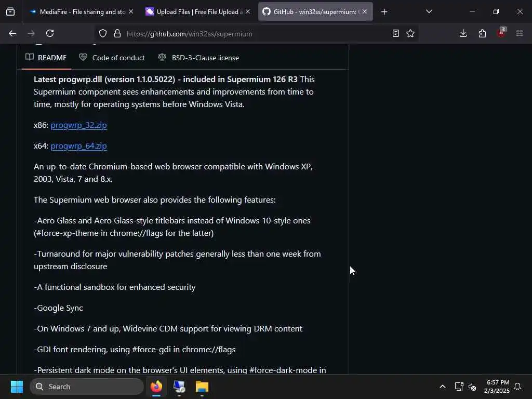Switch to the Upload Files tab
Screen dimensions: 532x399
tap(198, 11)
